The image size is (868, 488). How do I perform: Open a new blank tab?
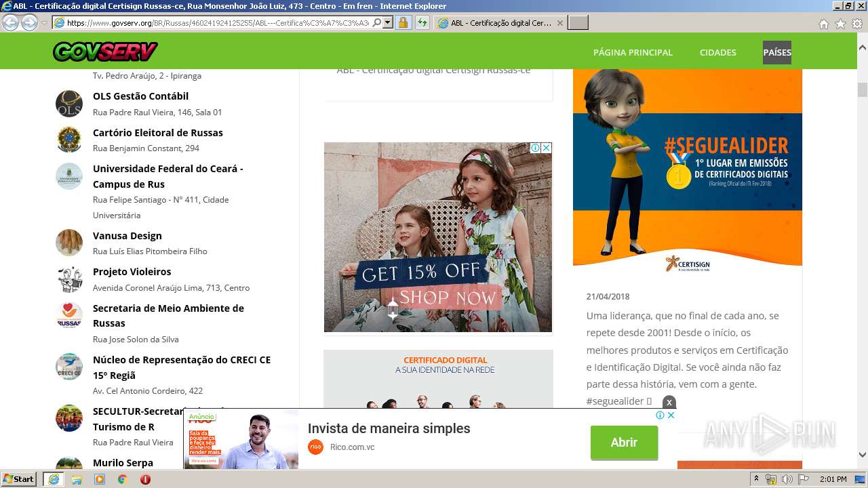(578, 23)
